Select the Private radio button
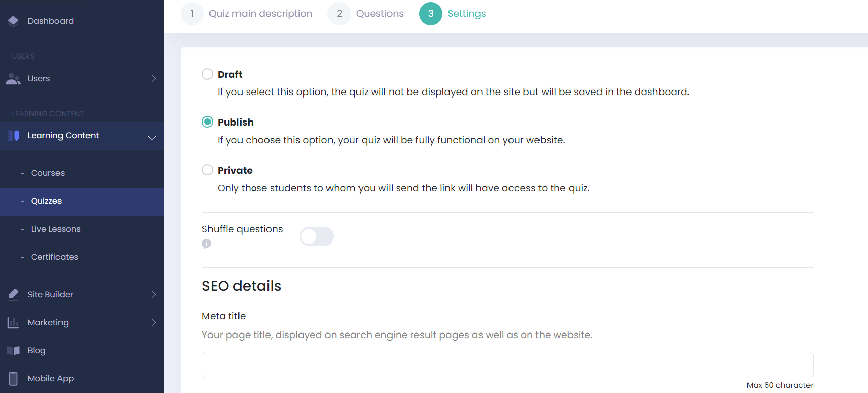 pos(207,170)
